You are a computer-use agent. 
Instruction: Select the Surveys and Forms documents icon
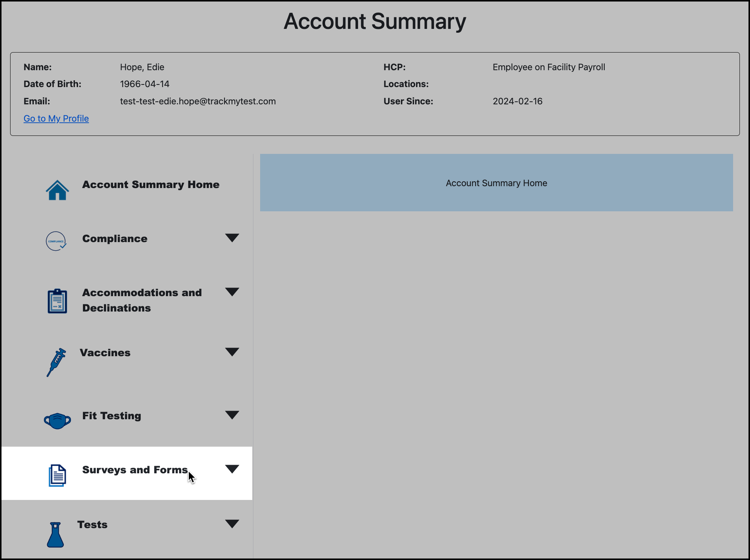[x=57, y=475]
